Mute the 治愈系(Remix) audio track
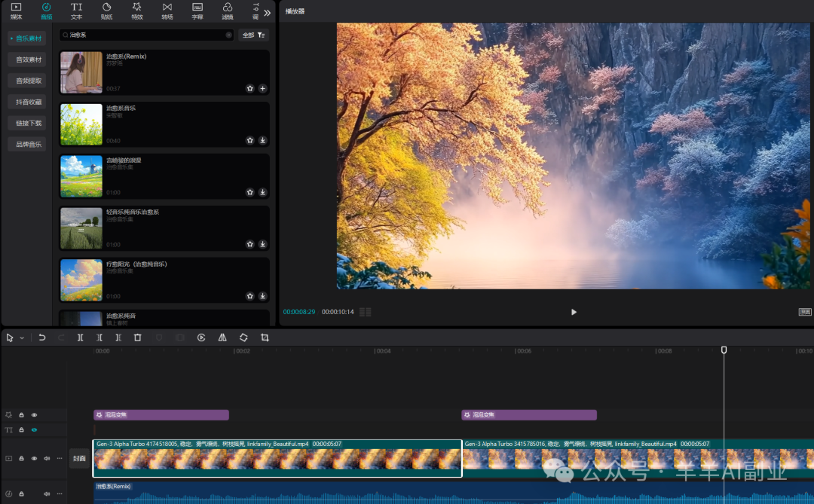 click(47, 493)
